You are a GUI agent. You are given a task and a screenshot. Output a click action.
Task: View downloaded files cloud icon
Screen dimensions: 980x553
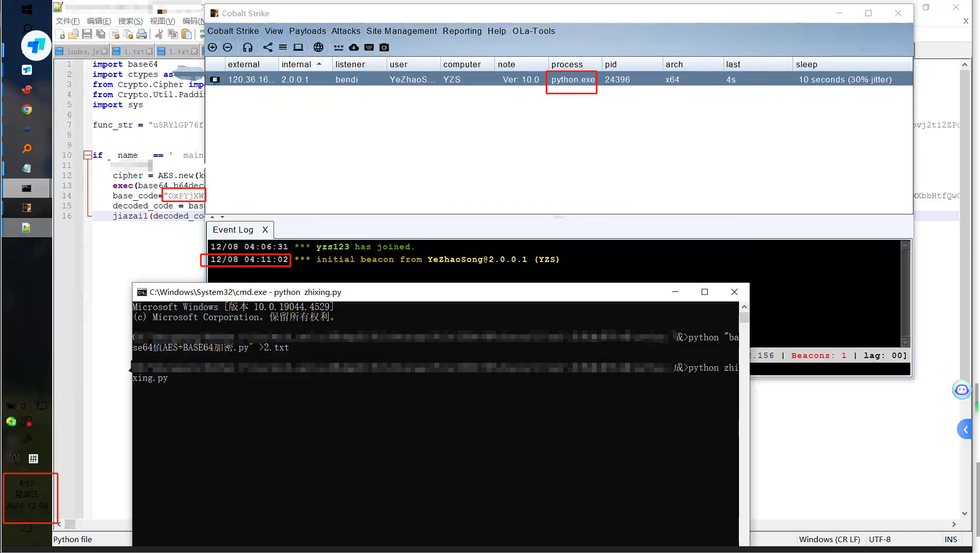[x=354, y=47]
